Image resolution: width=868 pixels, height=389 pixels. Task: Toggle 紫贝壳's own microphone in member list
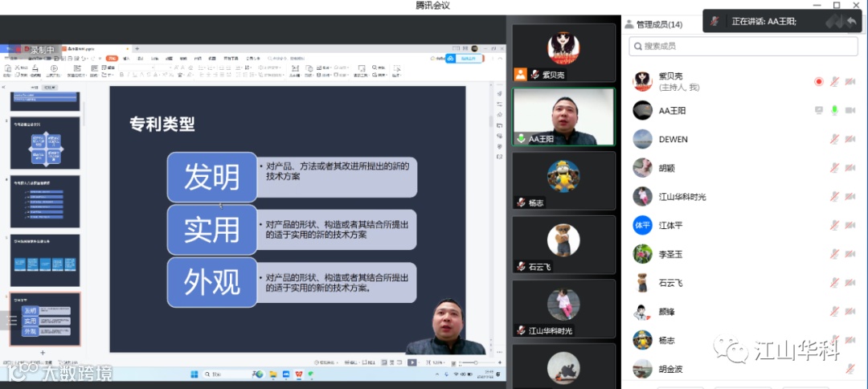click(x=834, y=81)
